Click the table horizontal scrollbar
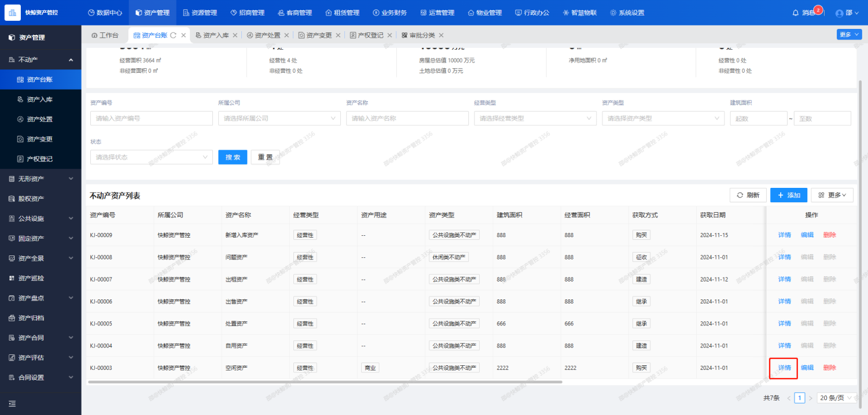 point(325,382)
